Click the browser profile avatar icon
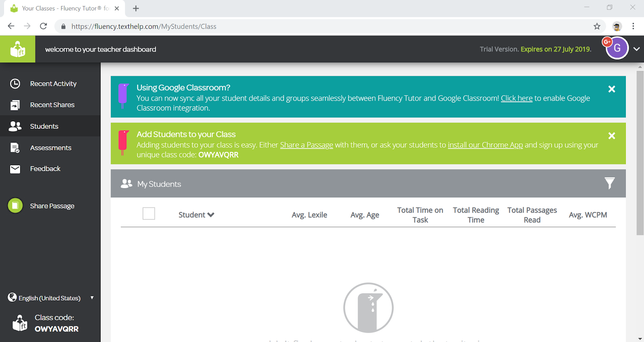 point(617,26)
